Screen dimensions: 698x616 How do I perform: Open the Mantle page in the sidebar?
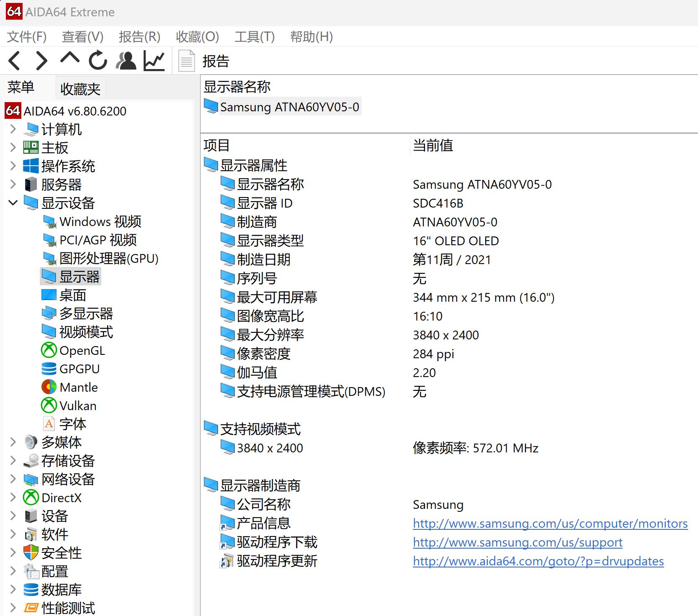tap(79, 387)
